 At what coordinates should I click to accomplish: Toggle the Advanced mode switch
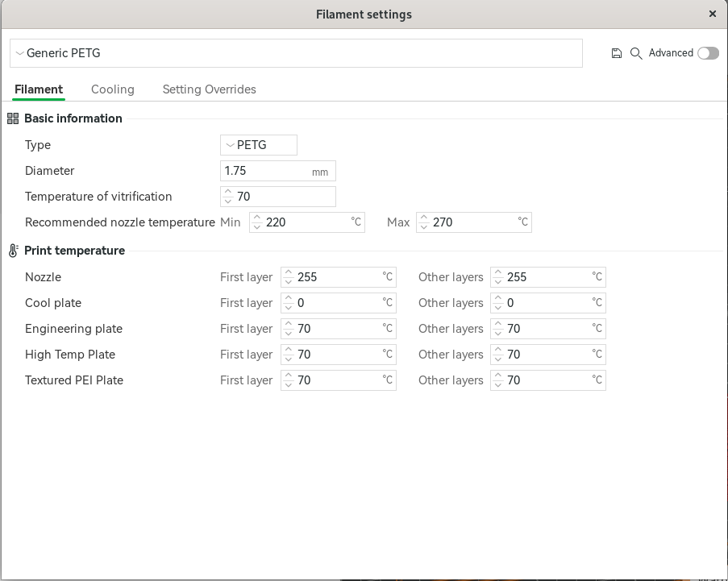pos(708,53)
